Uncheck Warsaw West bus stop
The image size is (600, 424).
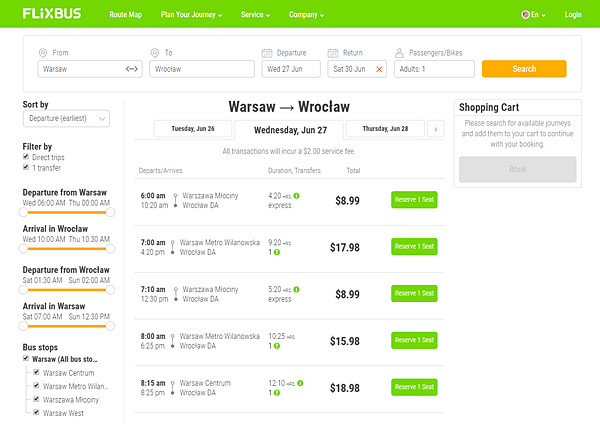(x=36, y=412)
